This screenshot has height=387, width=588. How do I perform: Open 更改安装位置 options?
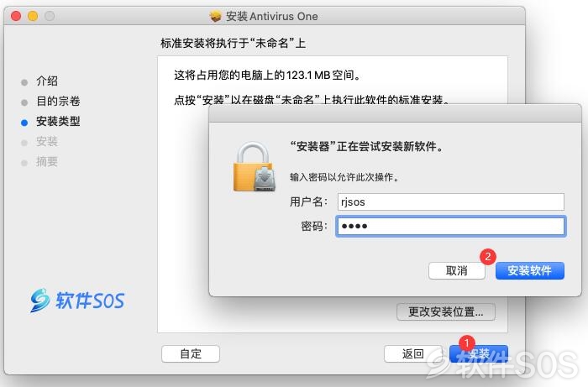(446, 311)
